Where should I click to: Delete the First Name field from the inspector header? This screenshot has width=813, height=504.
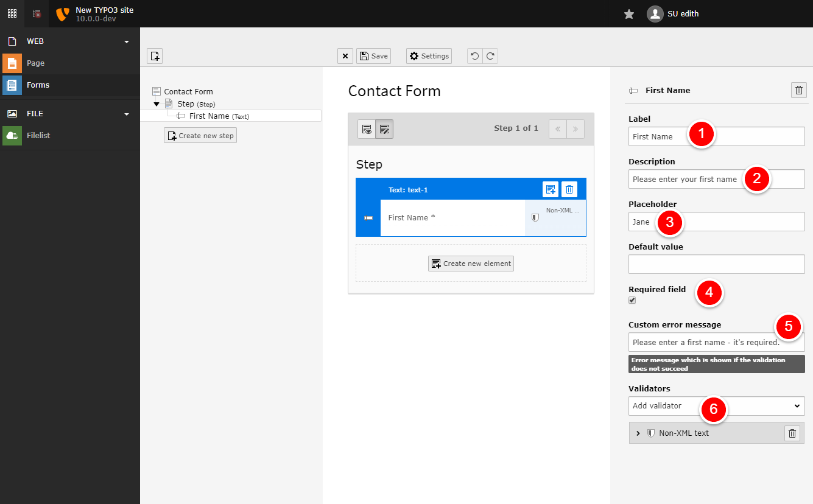[x=798, y=90]
